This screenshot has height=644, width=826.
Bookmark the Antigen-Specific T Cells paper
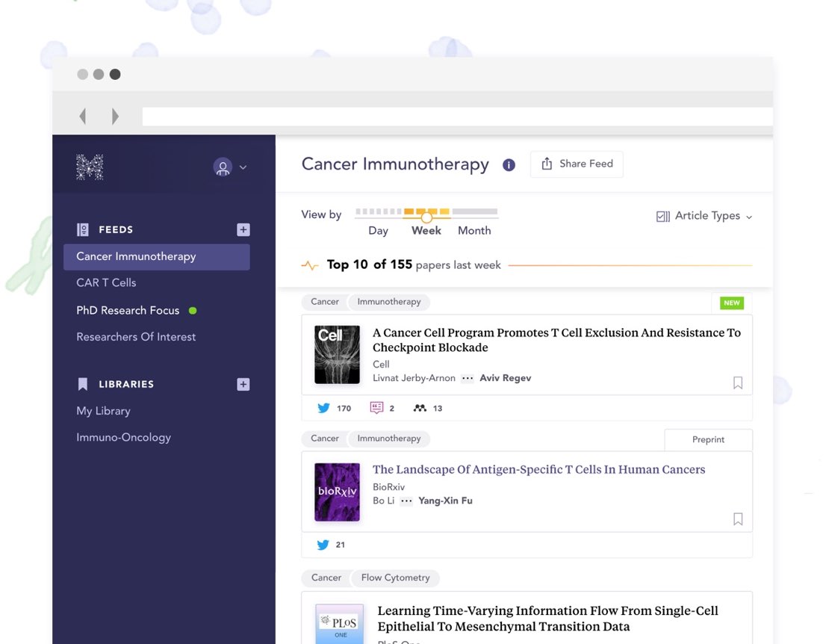[x=738, y=518]
